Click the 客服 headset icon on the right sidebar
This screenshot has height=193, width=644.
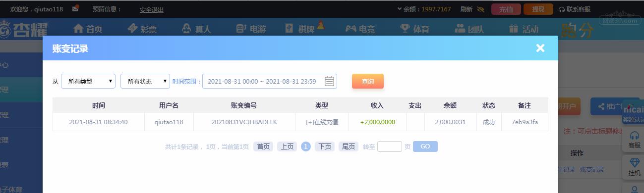coord(634,136)
